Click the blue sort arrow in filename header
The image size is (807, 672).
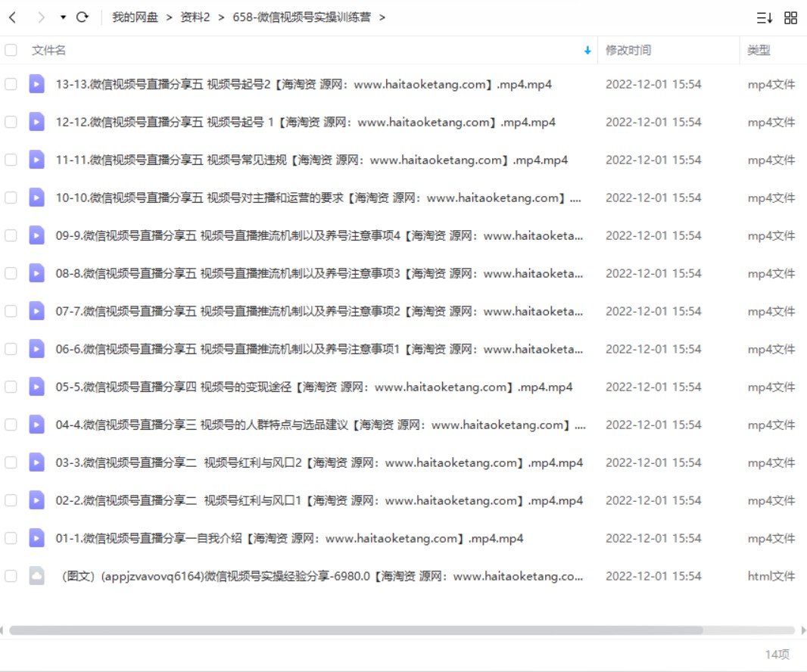tap(587, 51)
